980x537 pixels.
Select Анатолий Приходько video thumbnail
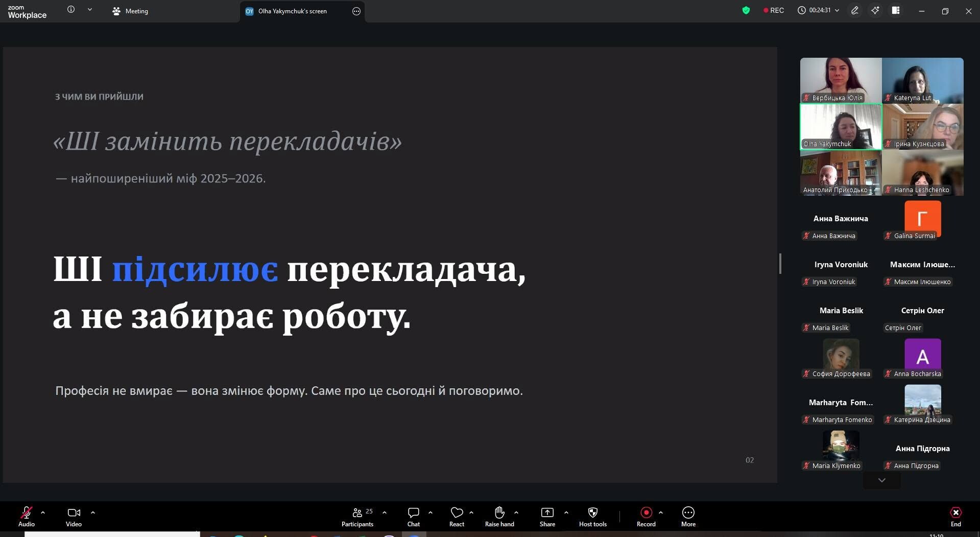pyautogui.click(x=841, y=172)
